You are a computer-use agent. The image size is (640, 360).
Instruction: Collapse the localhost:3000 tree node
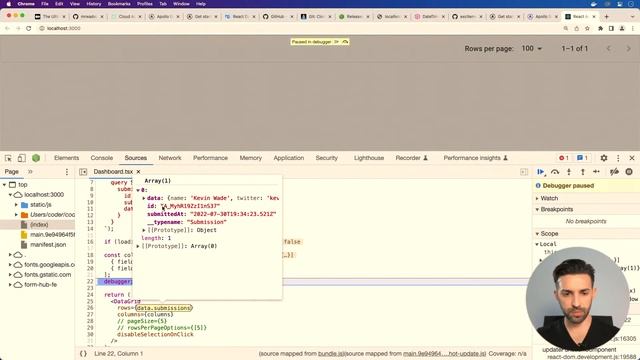click(11, 195)
